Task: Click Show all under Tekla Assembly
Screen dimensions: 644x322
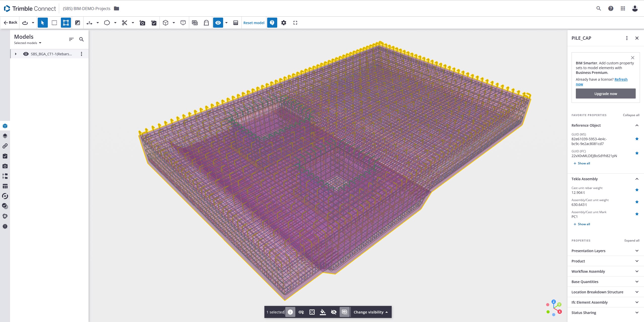Action: click(581, 224)
